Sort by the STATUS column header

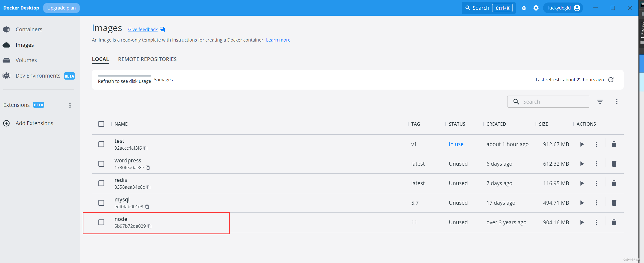(457, 124)
